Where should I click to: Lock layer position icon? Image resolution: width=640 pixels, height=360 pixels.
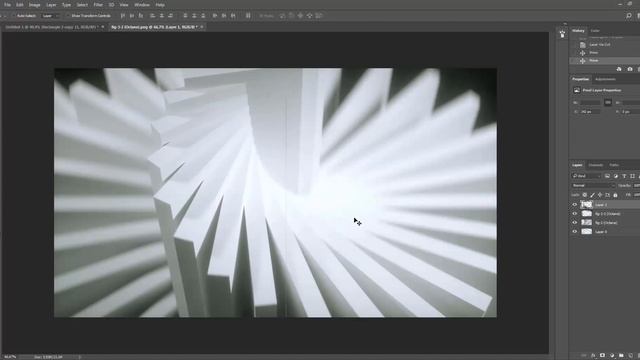pos(600,195)
